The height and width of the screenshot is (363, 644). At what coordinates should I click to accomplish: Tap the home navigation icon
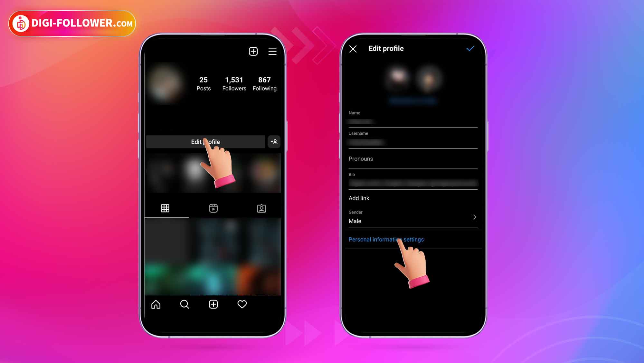pyautogui.click(x=156, y=304)
